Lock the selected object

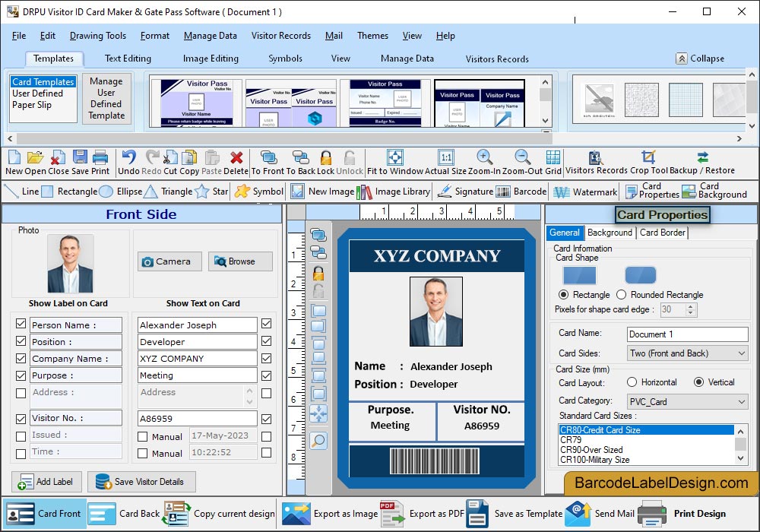click(x=326, y=157)
